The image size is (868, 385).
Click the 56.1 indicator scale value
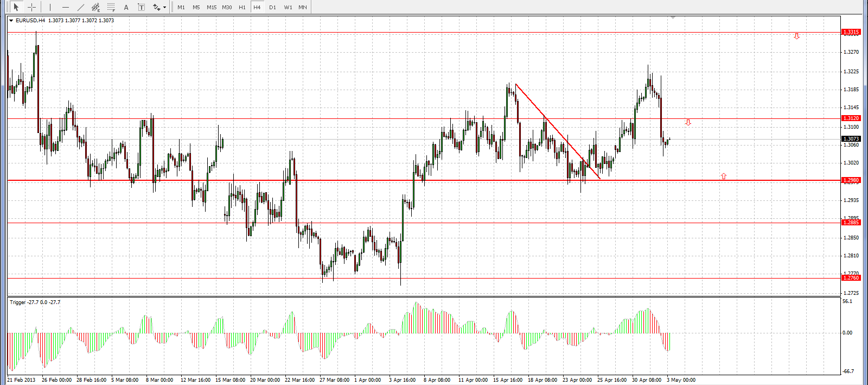(847, 301)
